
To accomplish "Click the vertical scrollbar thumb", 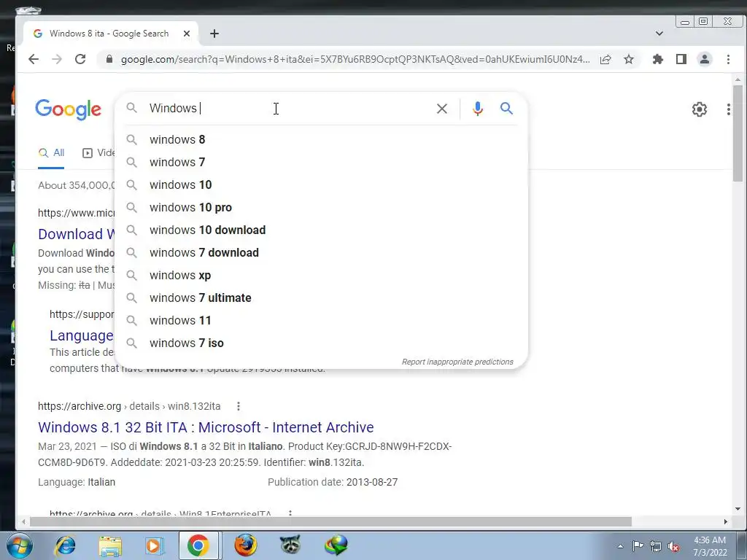I will pyautogui.click(x=738, y=133).
